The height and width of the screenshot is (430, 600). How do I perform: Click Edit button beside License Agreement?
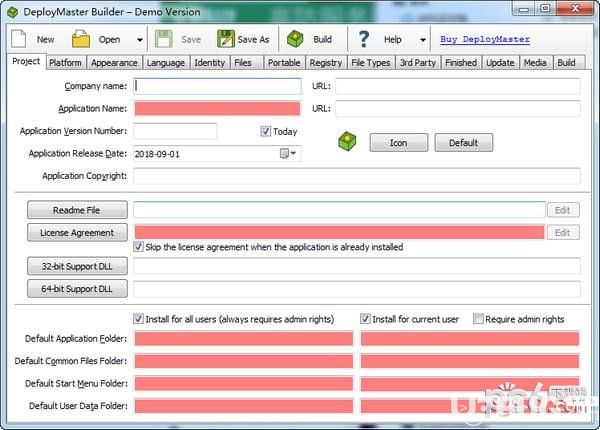tap(563, 233)
